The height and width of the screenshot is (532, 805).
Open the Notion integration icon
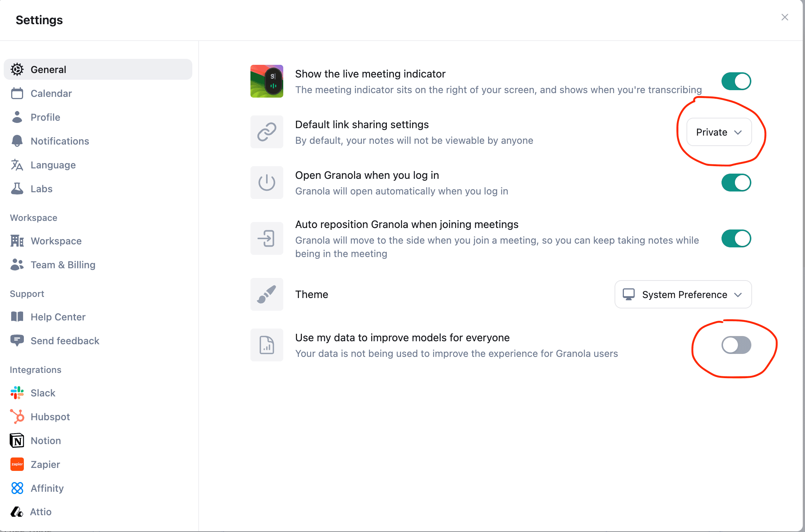point(17,440)
